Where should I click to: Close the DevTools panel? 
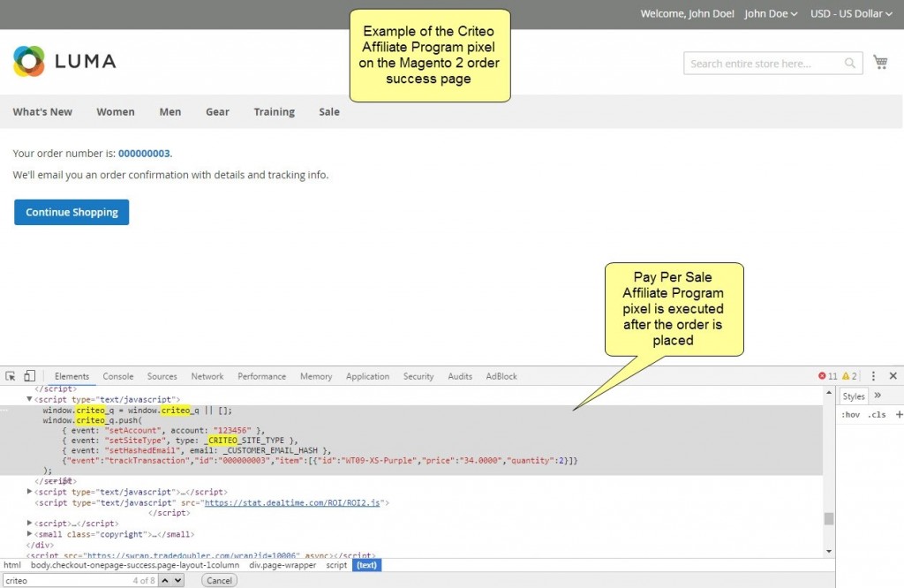pyautogui.click(x=893, y=376)
